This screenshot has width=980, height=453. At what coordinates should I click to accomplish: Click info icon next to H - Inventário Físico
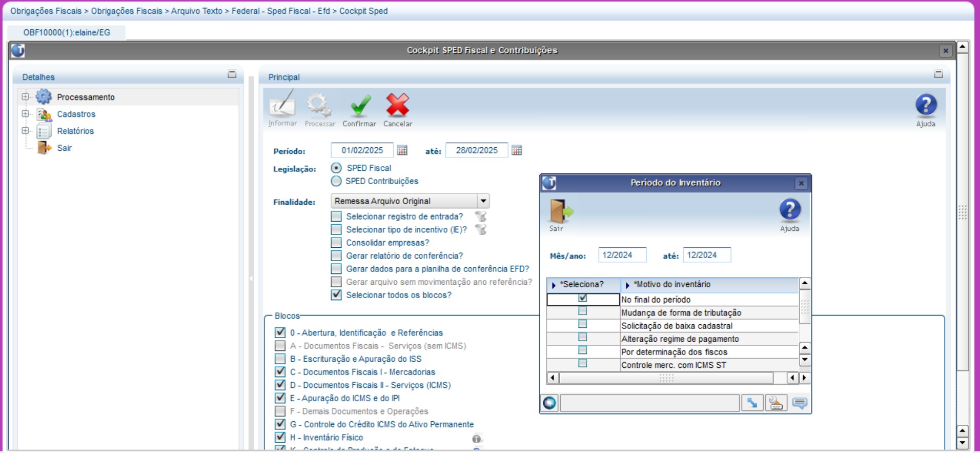(x=477, y=439)
